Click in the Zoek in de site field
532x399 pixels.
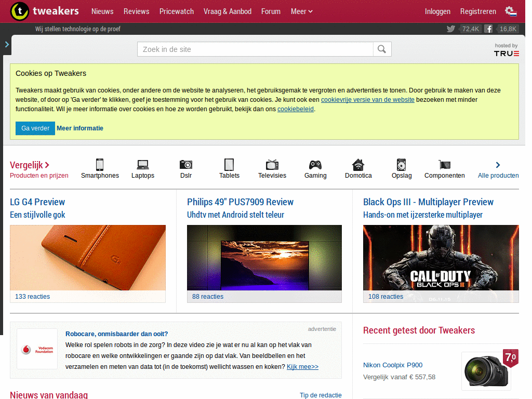(255, 49)
